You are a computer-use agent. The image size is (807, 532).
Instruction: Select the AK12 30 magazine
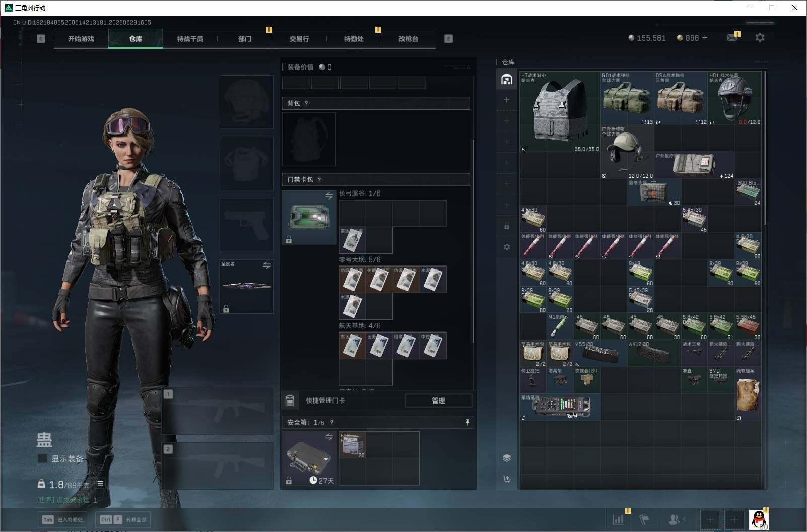[x=654, y=353]
